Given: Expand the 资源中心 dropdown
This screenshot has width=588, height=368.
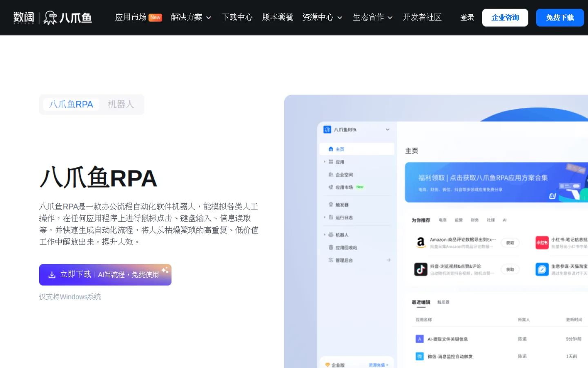Looking at the screenshot, I should tap(322, 17).
